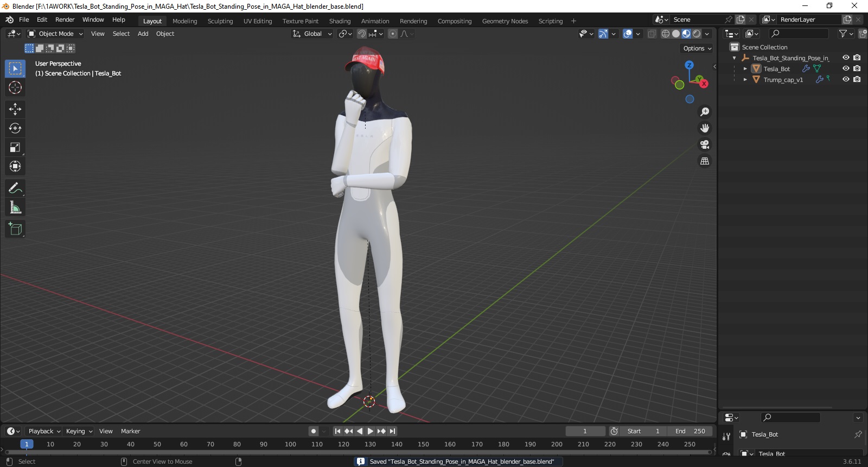This screenshot has width=868, height=467.
Task: Hide the Tesla_Bot_Standing_Pose collection eye icon
Action: coord(846,58)
